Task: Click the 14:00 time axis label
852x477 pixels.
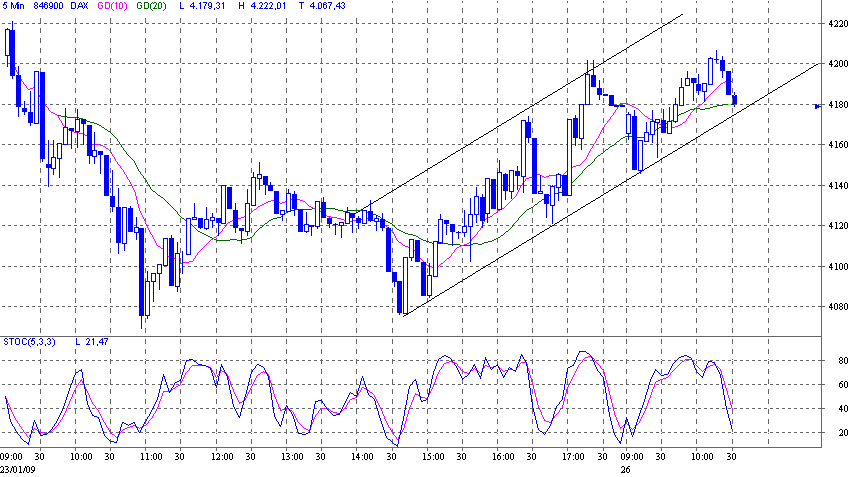Action: [x=362, y=457]
